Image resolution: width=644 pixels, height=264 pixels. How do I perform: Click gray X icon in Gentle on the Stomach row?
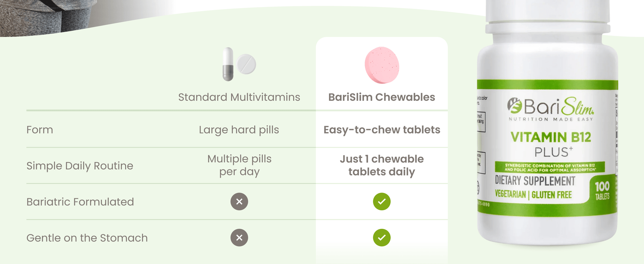click(x=239, y=238)
